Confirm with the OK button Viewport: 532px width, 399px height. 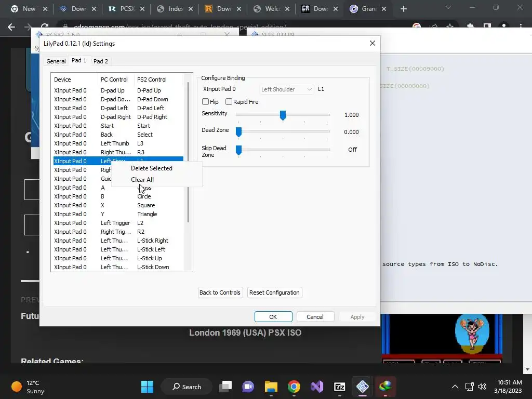tap(273, 317)
